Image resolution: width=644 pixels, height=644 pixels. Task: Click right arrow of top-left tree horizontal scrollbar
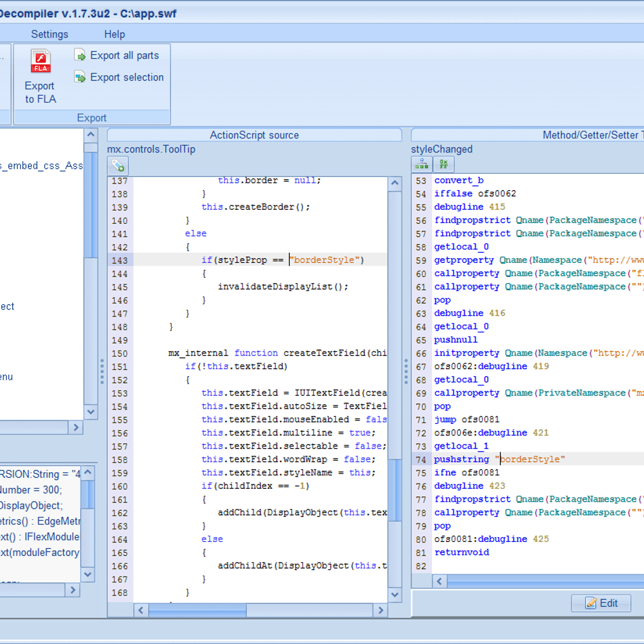point(76,427)
